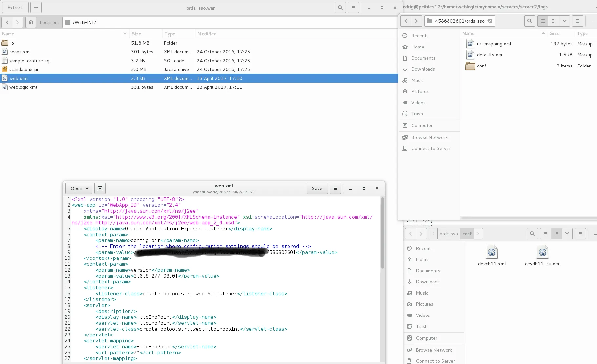Click the 4586802601/ords-sso path field

460,21
